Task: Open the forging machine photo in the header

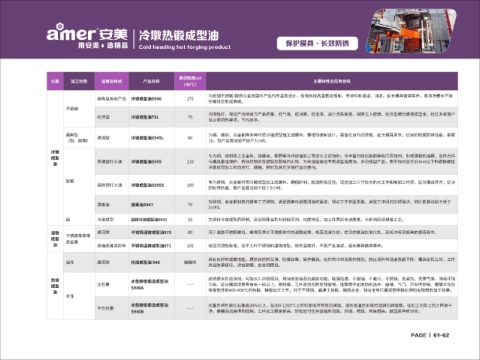Action: [x=411, y=31]
